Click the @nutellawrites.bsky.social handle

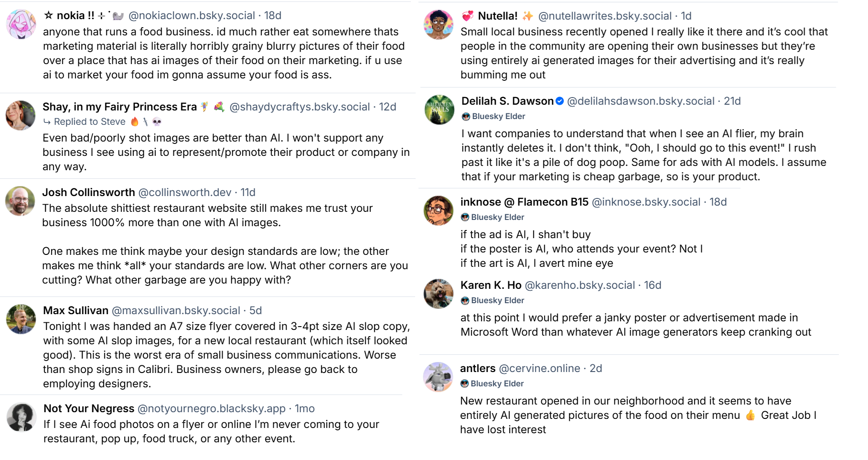(x=605, y=16)
